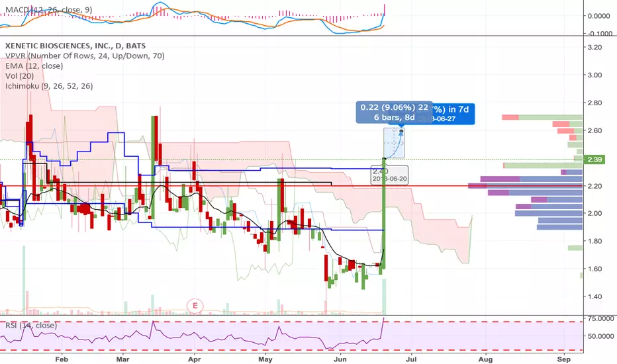Click the large June 20 volume bar
617x364 pixels.
point(384,296)
